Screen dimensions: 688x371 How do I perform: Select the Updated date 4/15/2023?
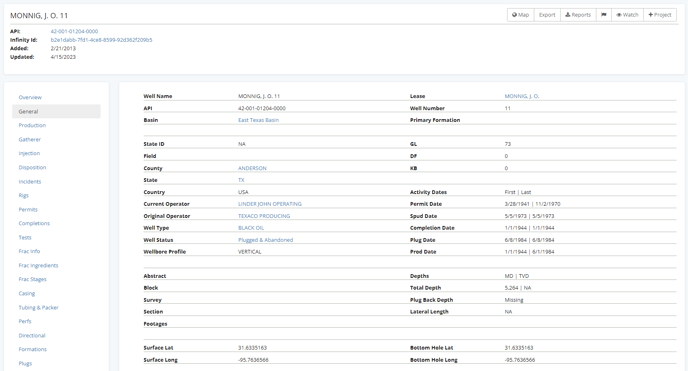(63, 57)
